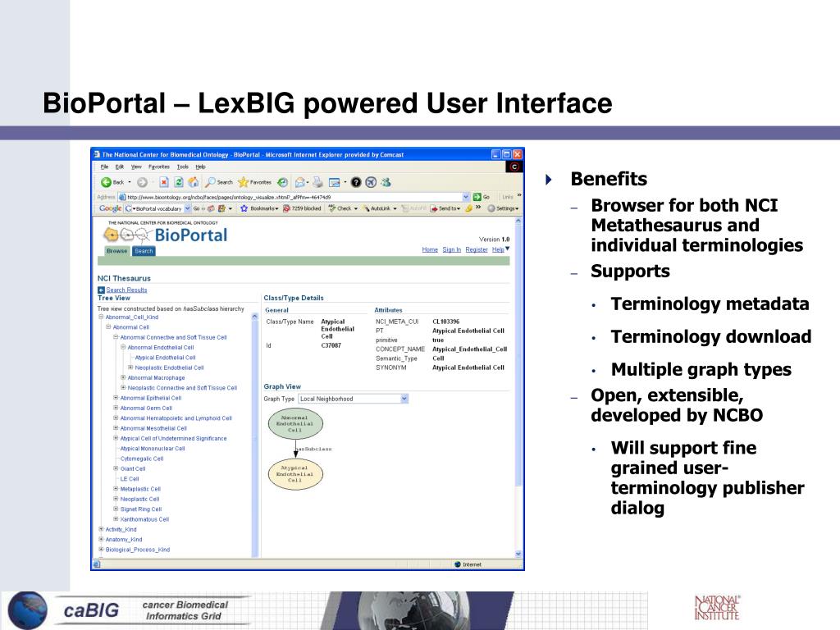
Task: Click the magnifier Search toolbar button
Action: pos(219,183)
